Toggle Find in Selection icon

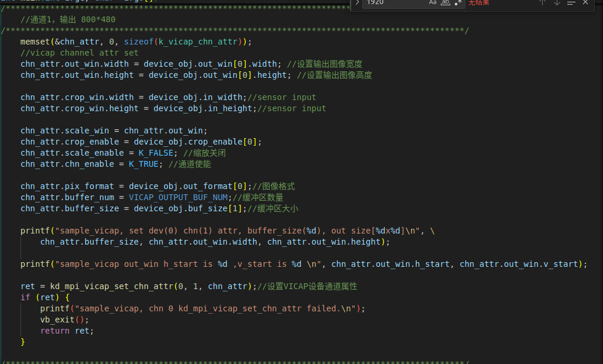pyautogui.click(x=571, y=2)
